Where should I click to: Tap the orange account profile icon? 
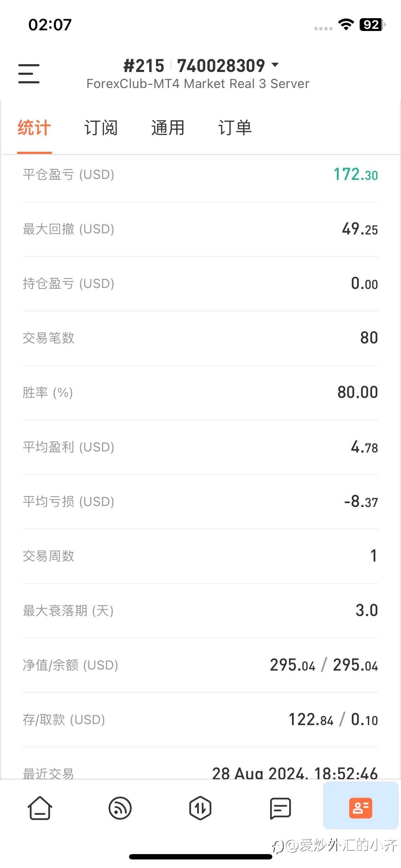(x=360, y=808)
